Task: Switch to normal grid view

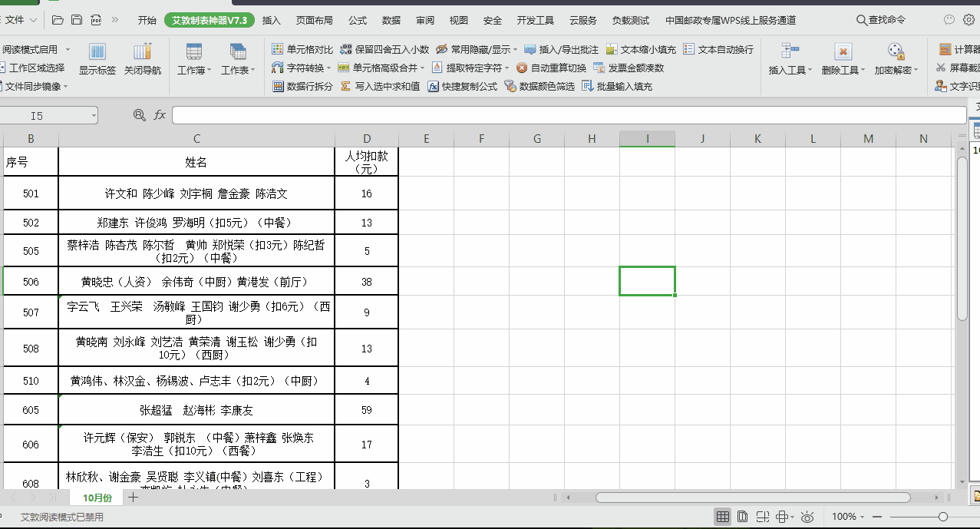Action: (722, 517)
